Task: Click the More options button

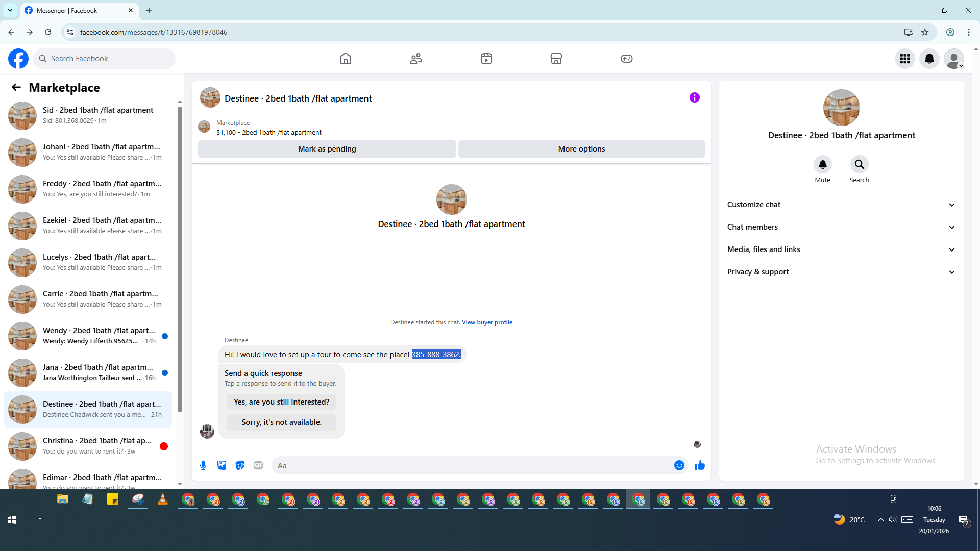Action: coord(581,149)
